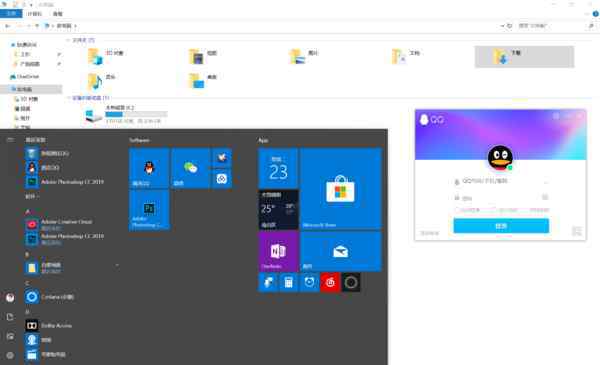Open the Adobe Photoshop tile

click(149, 210)
